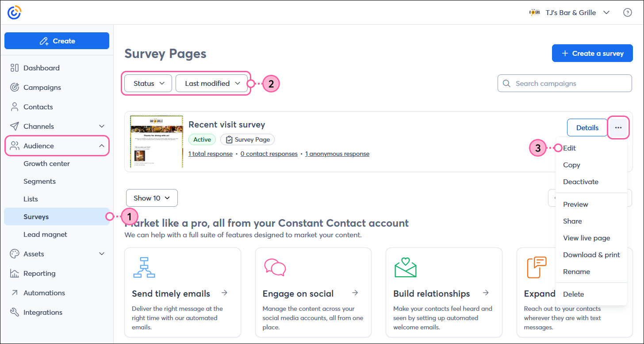Viewport: 644px width, 344px height.
Task: Select the Campaigns sidebar icon
Action: (x=13, y=87)
